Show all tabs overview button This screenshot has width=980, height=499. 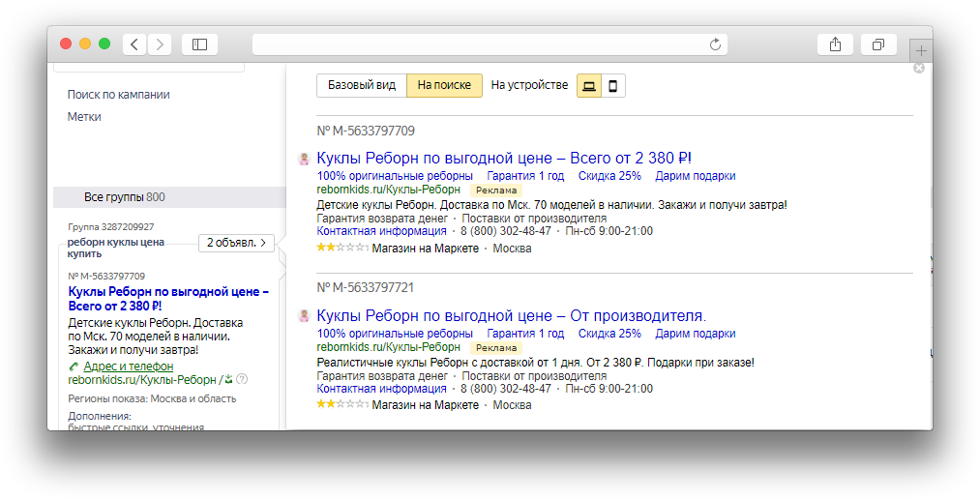point(878,44)
